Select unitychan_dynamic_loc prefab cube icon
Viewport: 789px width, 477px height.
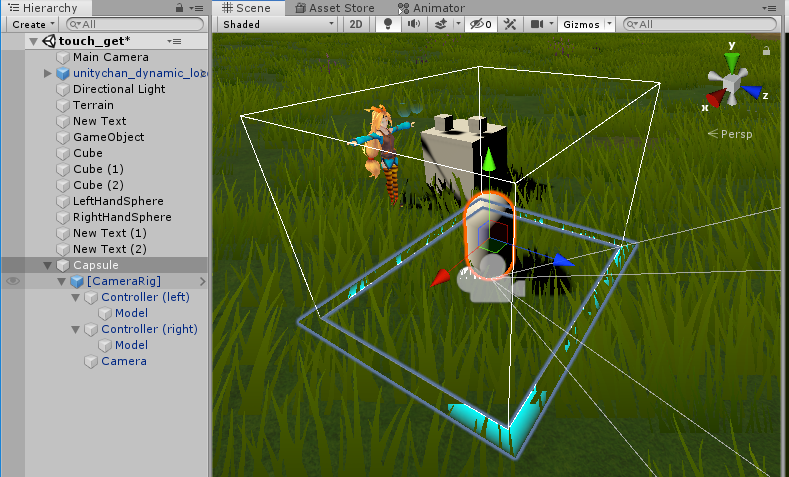pyautogui.click(x=63, y=73)
